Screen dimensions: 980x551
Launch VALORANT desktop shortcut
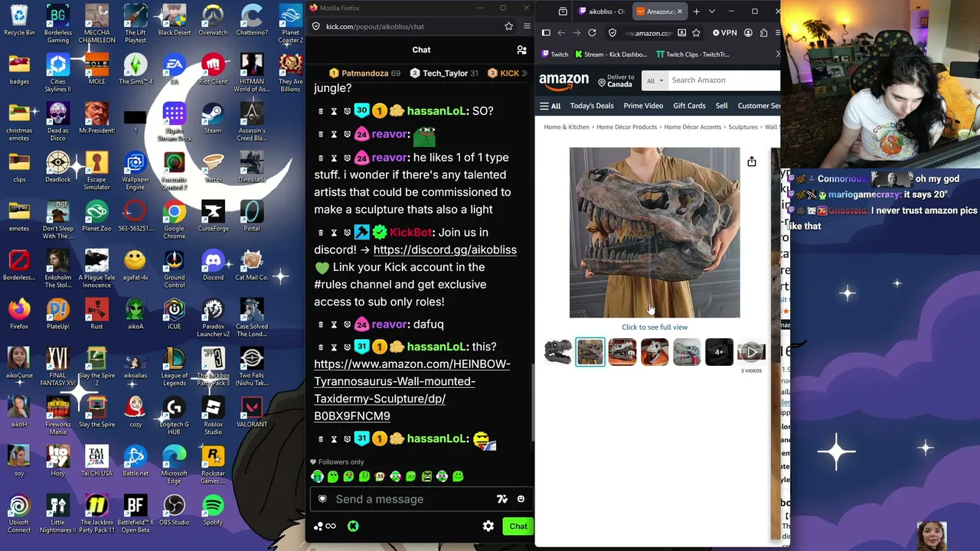coord(252,412)
